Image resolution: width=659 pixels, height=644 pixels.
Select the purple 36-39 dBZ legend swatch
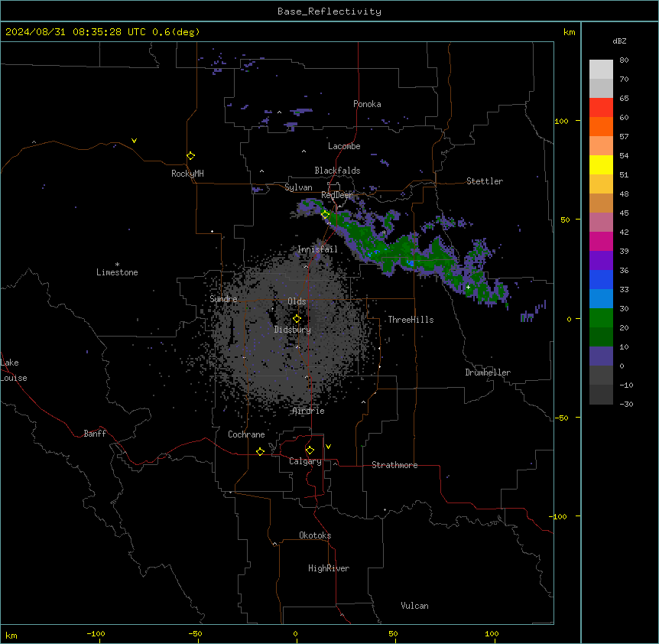pyautogui.click(x=601, y=261)
